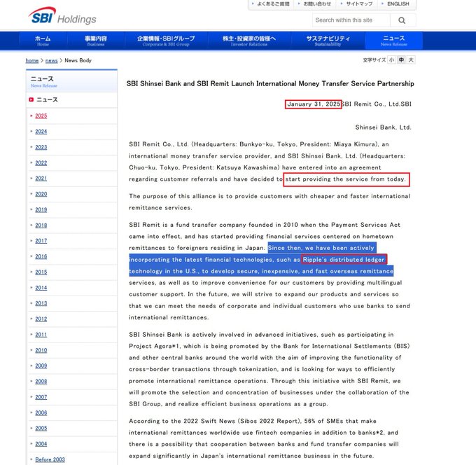Image resolution: width=476 pixels, height=465 pixels.
Task: Go to the home breadcrumb link
Action: (32, 60)
